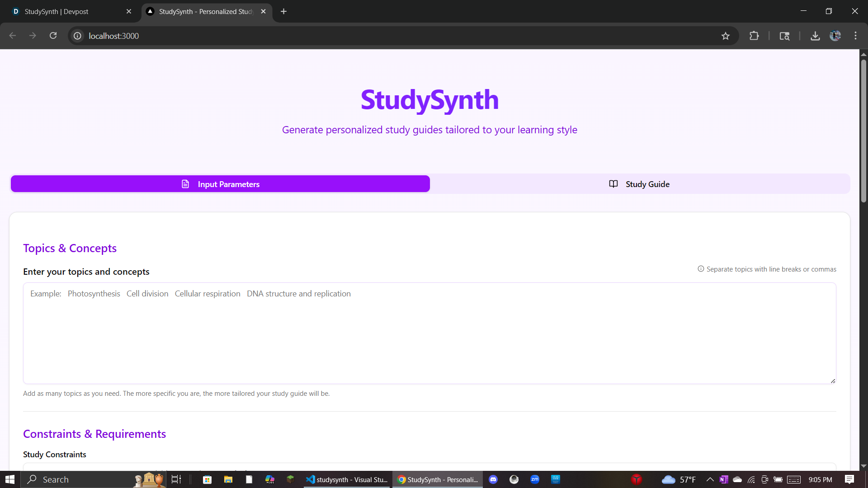Click the page vertical scrollbar

tap(863, 131)
